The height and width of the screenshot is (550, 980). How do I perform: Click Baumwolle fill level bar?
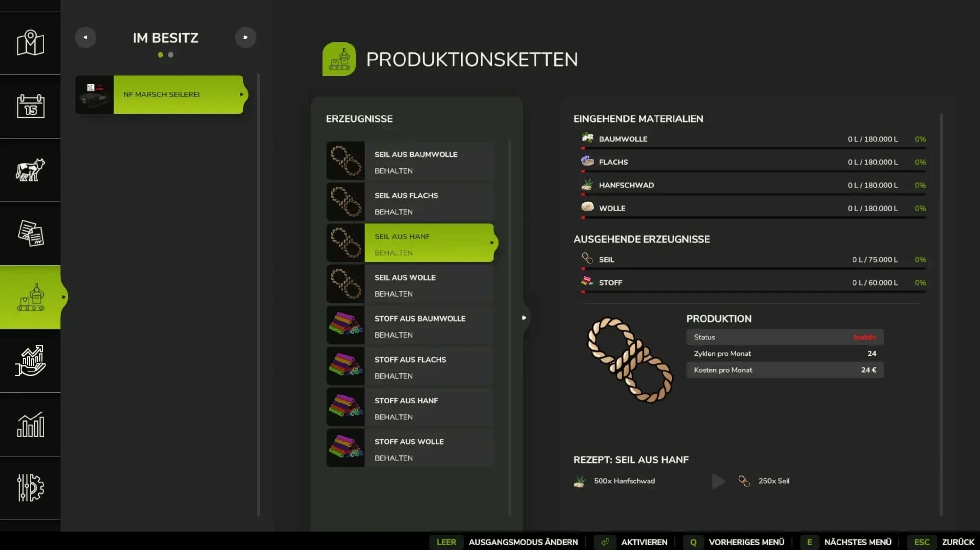pos(753,148)
